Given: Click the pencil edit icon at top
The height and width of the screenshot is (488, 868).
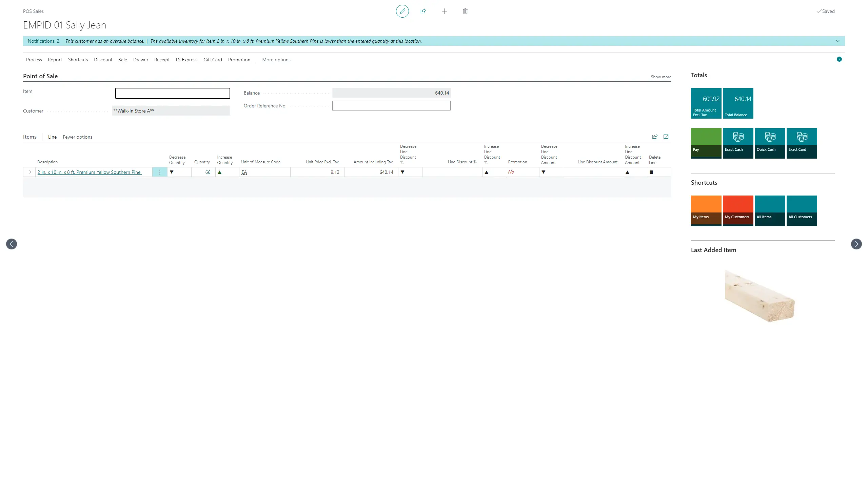Looking at the screenshot, I should tap(402, 11).
